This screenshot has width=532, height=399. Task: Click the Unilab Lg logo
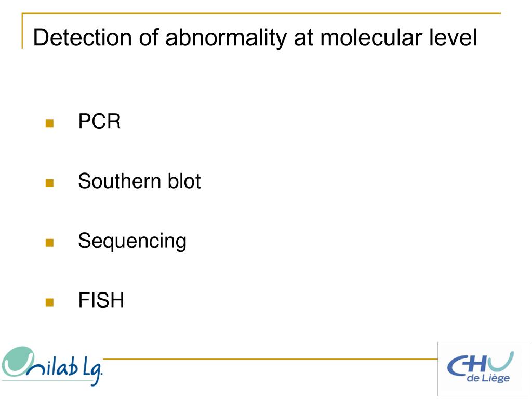51,366
